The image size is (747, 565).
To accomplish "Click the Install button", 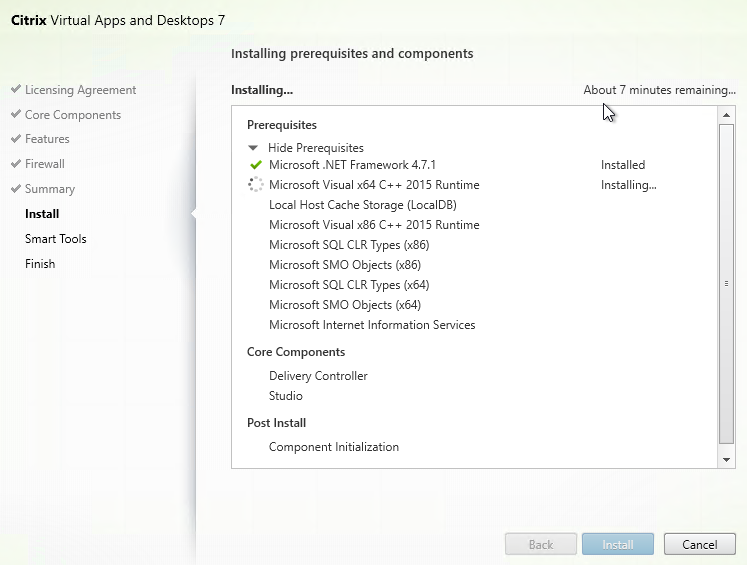I will coord(617,545).
